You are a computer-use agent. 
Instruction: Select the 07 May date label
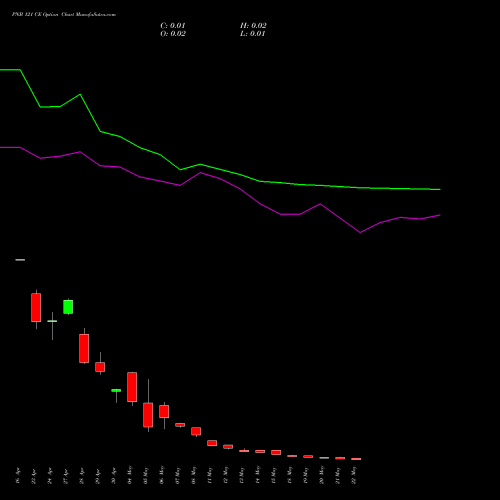click(x=178, y=476)
